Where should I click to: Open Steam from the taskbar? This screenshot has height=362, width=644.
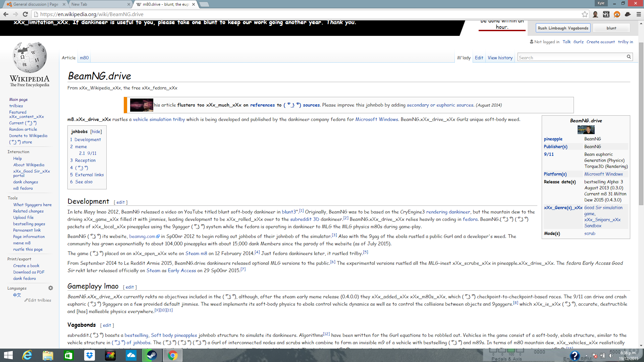click(x=152, y=355)
